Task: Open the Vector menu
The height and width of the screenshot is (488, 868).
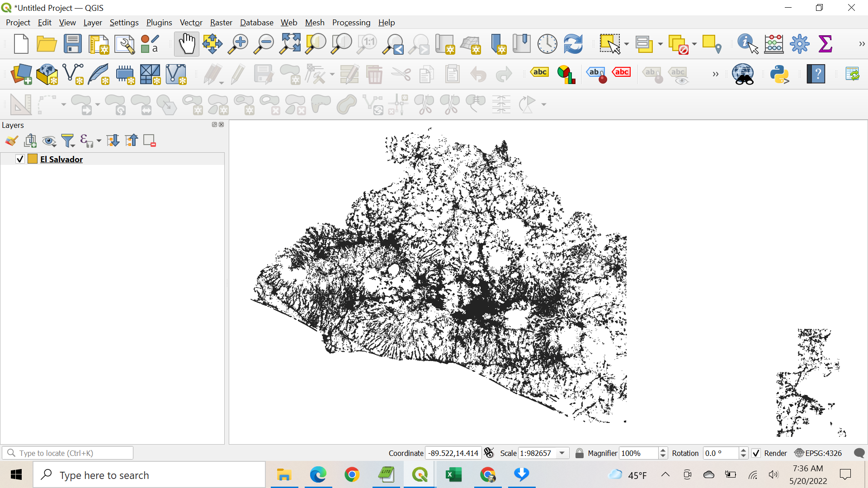Action: click(191, 22)
